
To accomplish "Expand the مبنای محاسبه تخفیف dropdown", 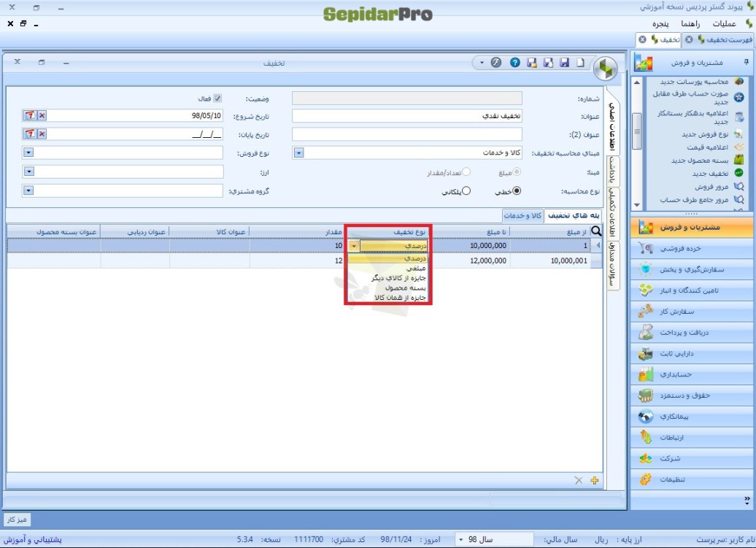I will (298, 153).
